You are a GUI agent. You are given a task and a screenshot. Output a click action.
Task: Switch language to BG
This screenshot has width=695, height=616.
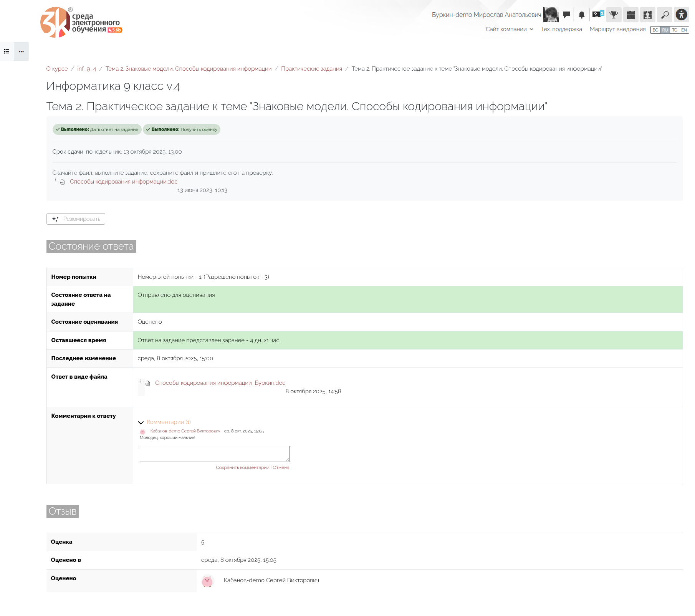pyautogui.click(x=655, y=30)
